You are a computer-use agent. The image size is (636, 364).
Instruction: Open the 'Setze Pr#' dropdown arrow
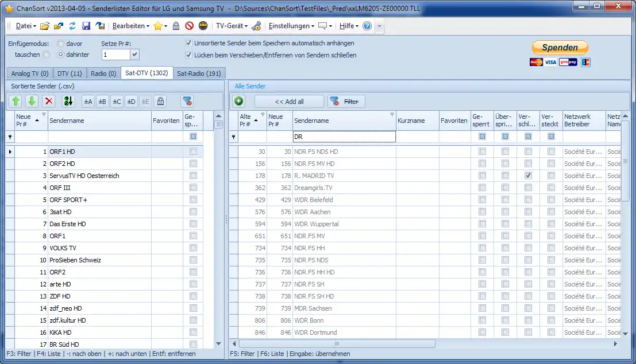tap(134, 55)
